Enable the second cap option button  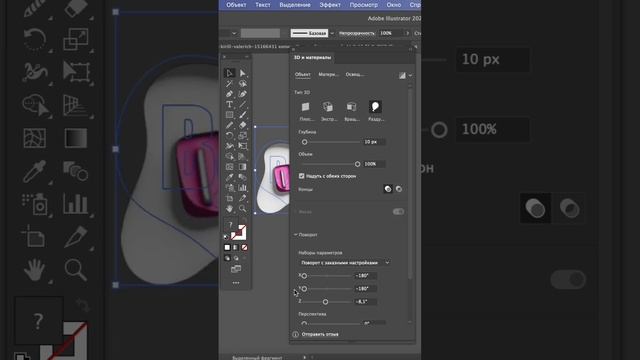coord(399,189)
